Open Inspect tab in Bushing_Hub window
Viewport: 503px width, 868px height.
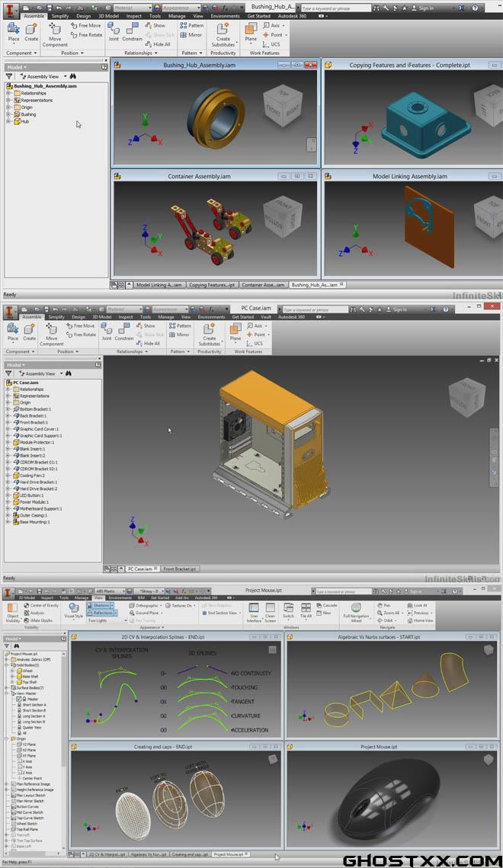pyautogui.click(x=134, y=16)
